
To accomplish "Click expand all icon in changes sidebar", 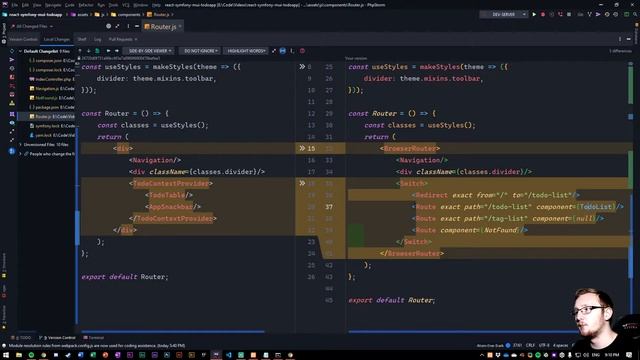I will tap(12, 132).
